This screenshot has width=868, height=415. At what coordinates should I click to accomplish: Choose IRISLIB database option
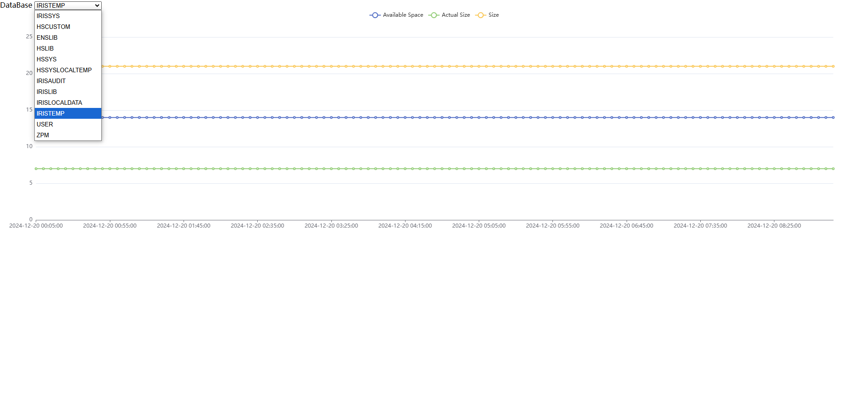[47, 92]
